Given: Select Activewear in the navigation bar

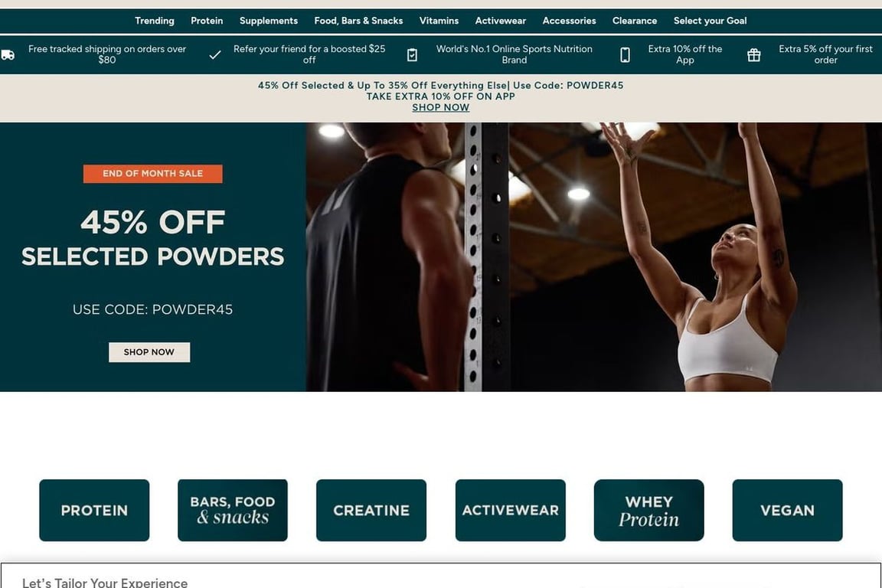Looking at the screenshot, I should click(501, 21).
